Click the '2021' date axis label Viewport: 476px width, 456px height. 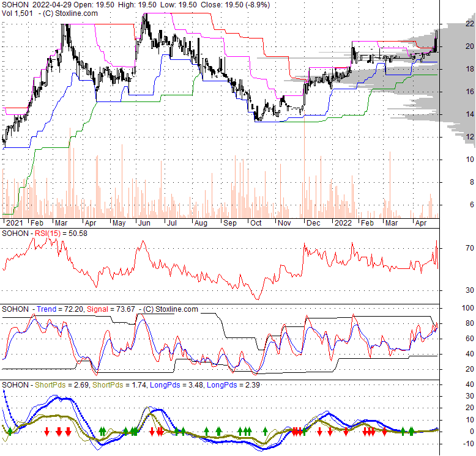coord(14,223)
